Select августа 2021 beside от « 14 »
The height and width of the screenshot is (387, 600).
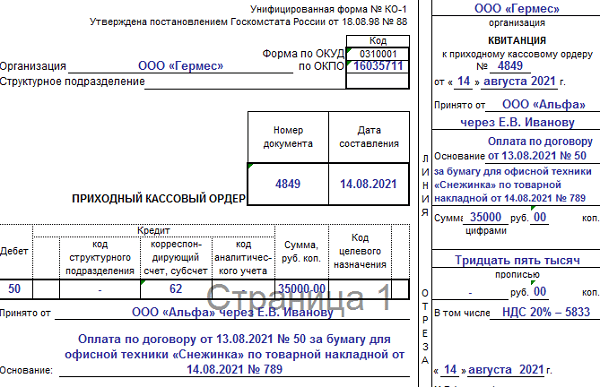click(519, 81)
